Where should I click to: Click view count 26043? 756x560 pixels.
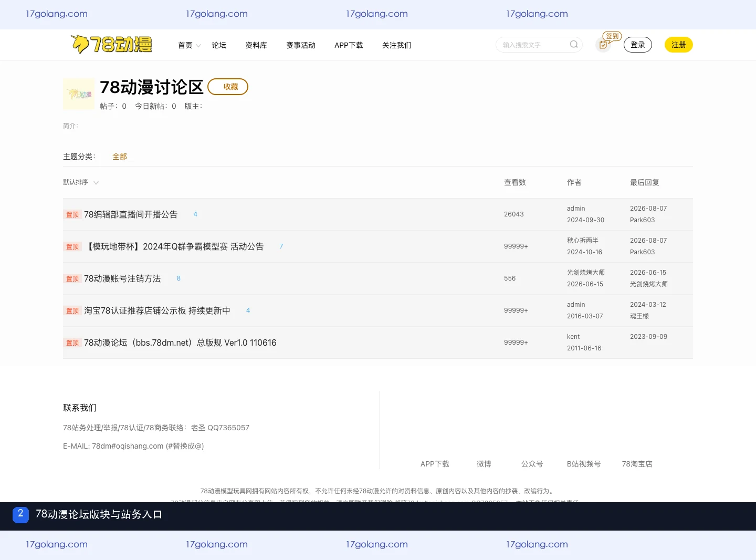514,214
